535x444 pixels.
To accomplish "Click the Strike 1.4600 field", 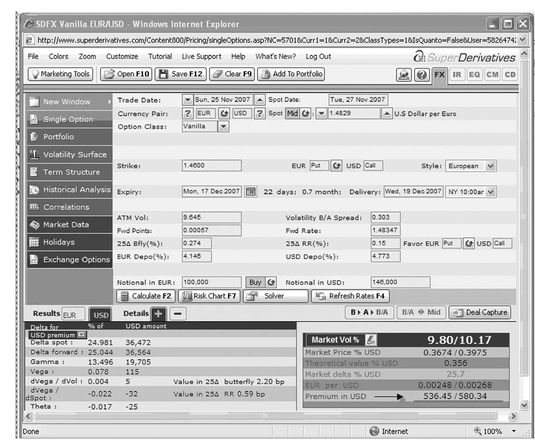I will (x=212, y=166).
